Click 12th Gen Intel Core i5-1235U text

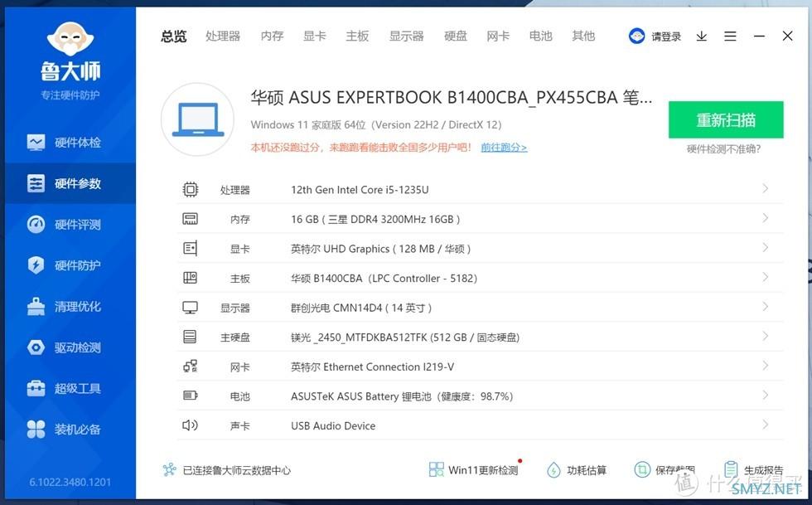[x=360, y=190]
